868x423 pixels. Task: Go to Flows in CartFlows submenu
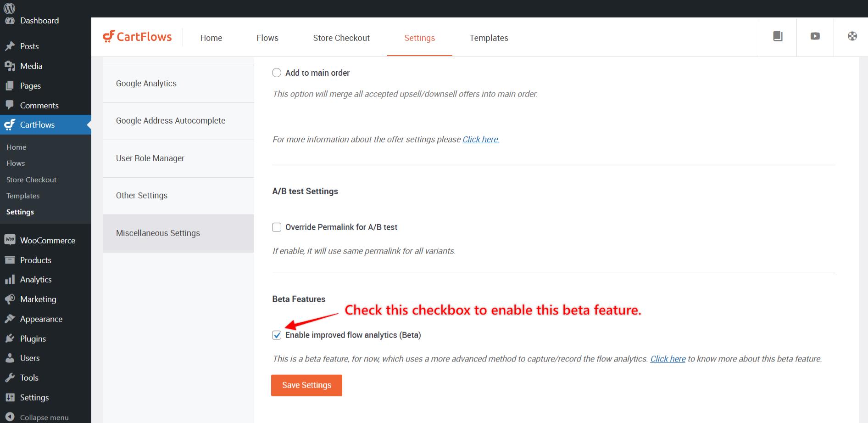(16, 163)
